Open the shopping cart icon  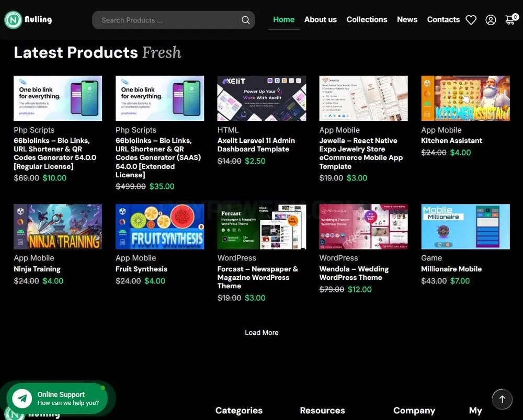[511, 19]
